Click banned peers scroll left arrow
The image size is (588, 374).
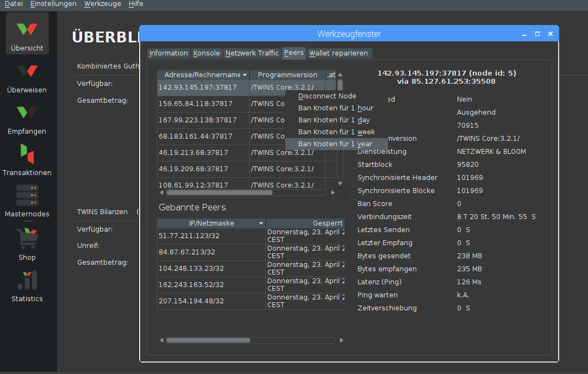click(x=161, y=340)
